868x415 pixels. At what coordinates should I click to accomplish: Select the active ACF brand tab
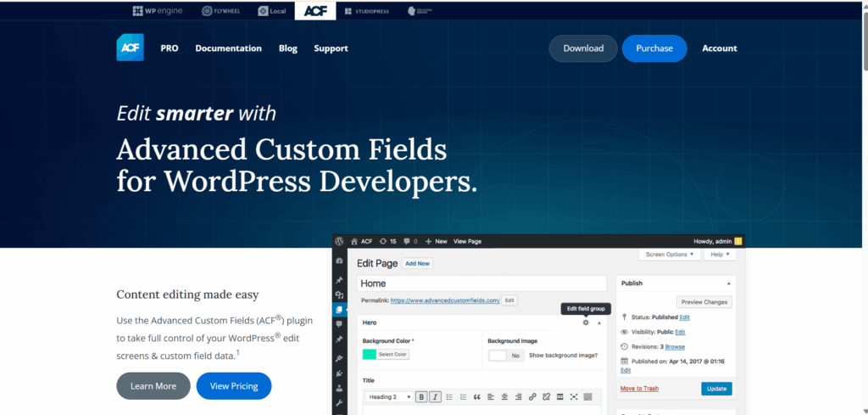(x=315, y=10)
